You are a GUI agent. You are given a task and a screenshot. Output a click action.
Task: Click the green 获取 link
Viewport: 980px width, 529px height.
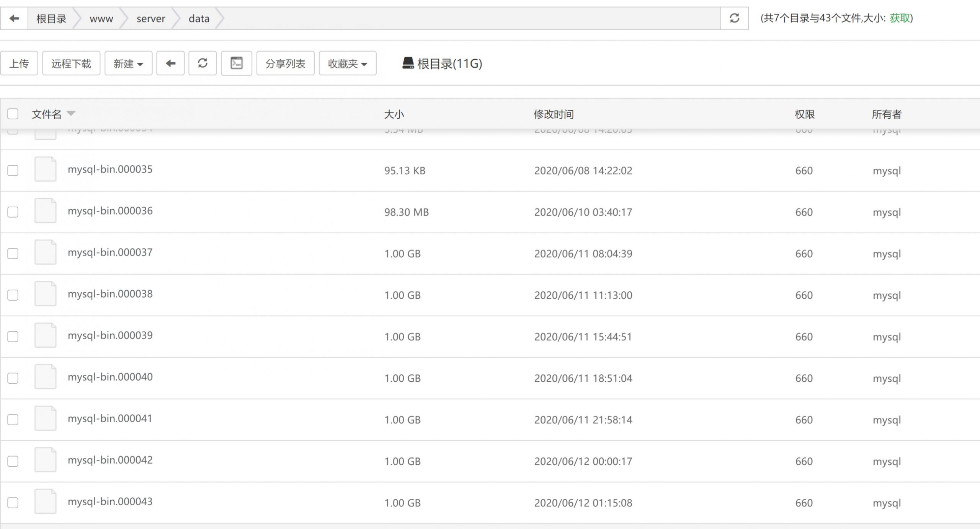[899, 18]
